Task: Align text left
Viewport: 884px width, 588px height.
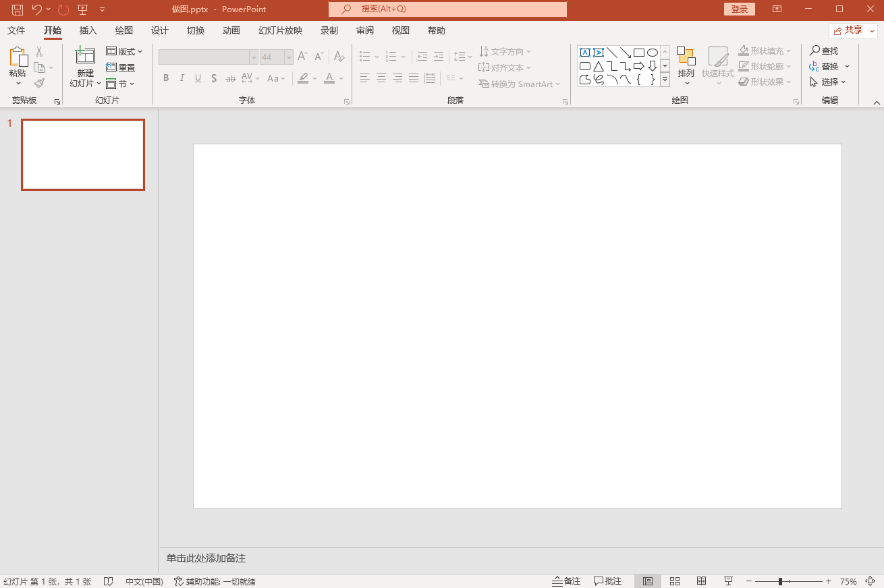Action: point(365,78)
